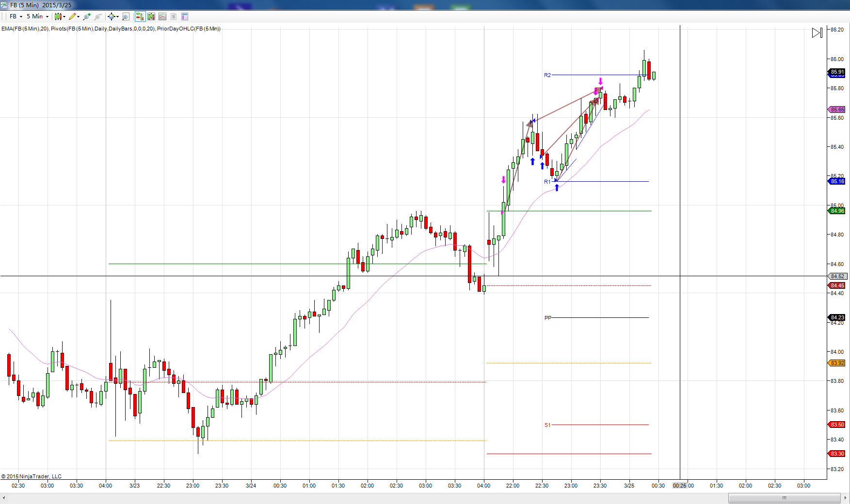Click the indicator label text starting with EMA

[111, 29]
